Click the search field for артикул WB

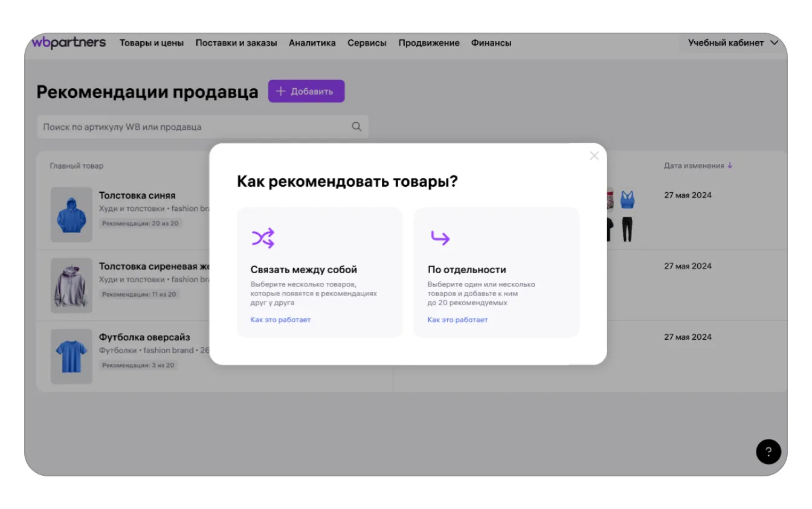click(x=193, y=127)
